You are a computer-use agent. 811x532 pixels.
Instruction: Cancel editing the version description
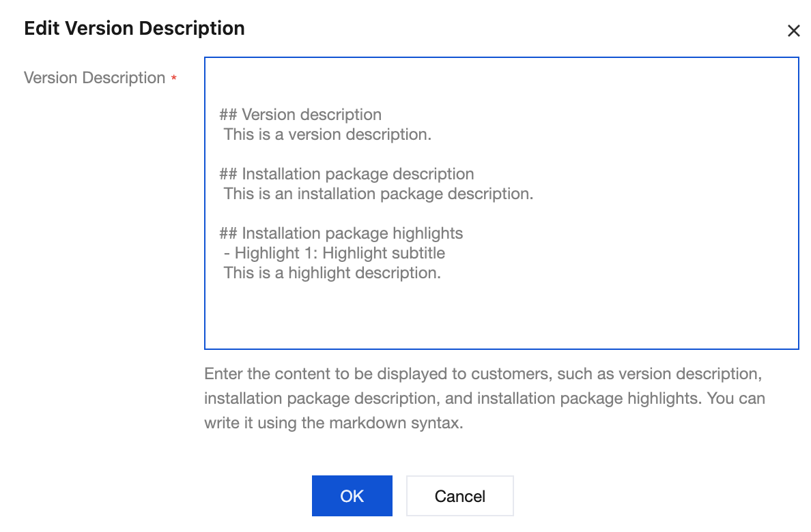pos(459,496)
